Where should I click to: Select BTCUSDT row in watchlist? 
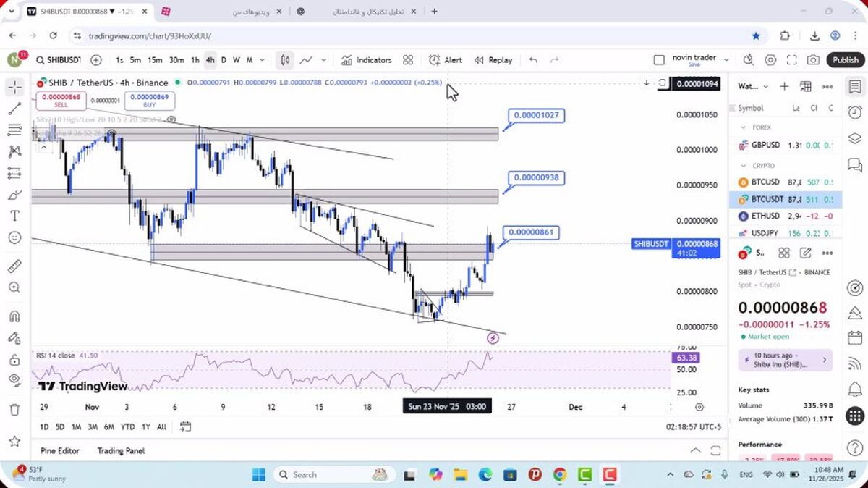coord(785,199)
